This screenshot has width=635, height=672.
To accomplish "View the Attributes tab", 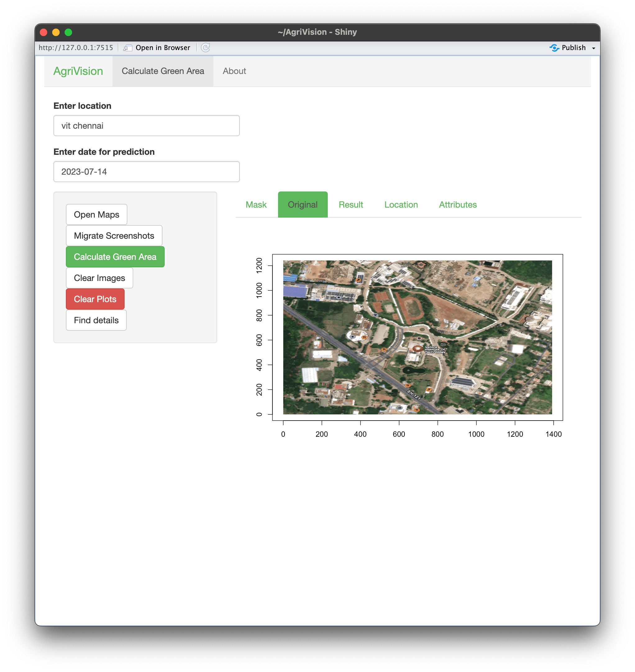I will coord(458,204).
